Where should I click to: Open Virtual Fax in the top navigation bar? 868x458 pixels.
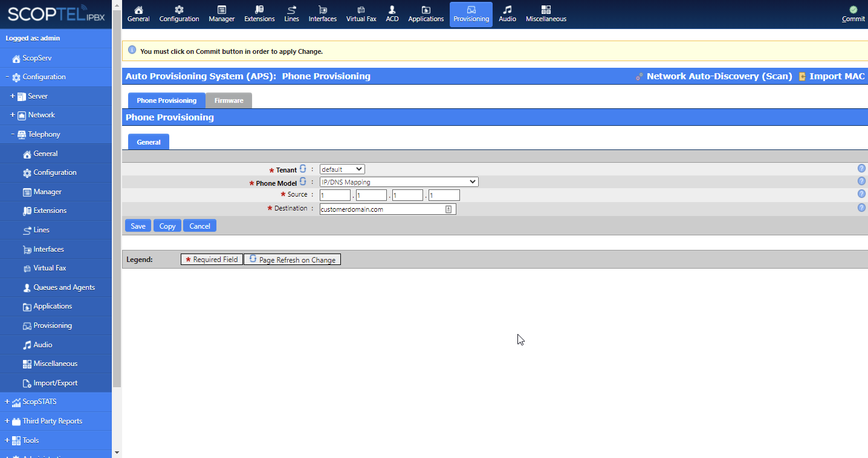(361, 15)
